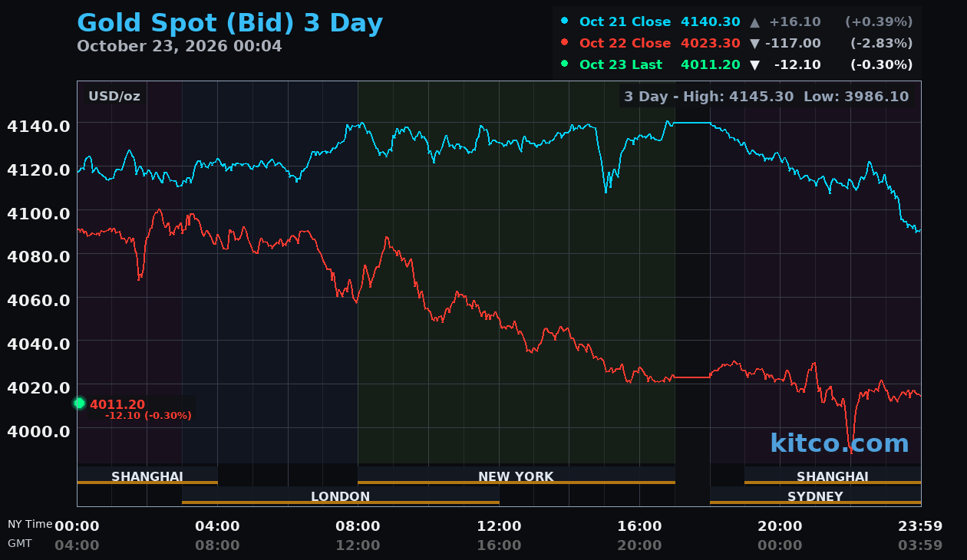Click the 03:59 GMT axis label
967x560 pixels.
[920, 545]
